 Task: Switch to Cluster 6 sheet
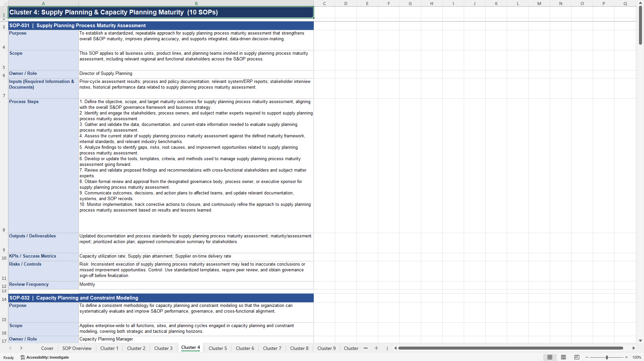pos(245,348)
